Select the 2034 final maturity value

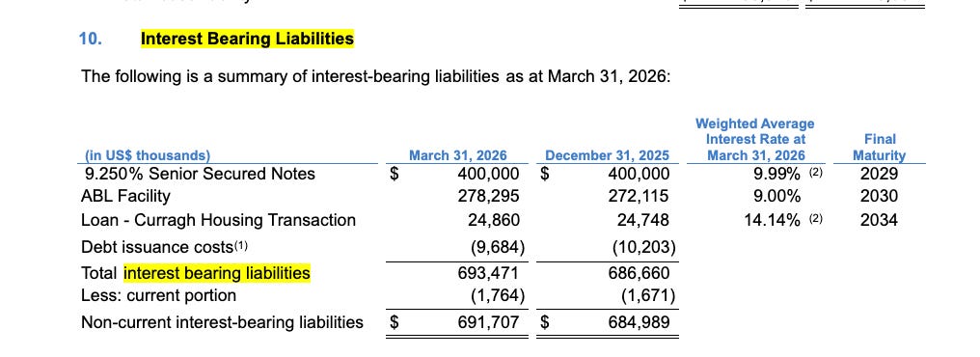(879, 220)
